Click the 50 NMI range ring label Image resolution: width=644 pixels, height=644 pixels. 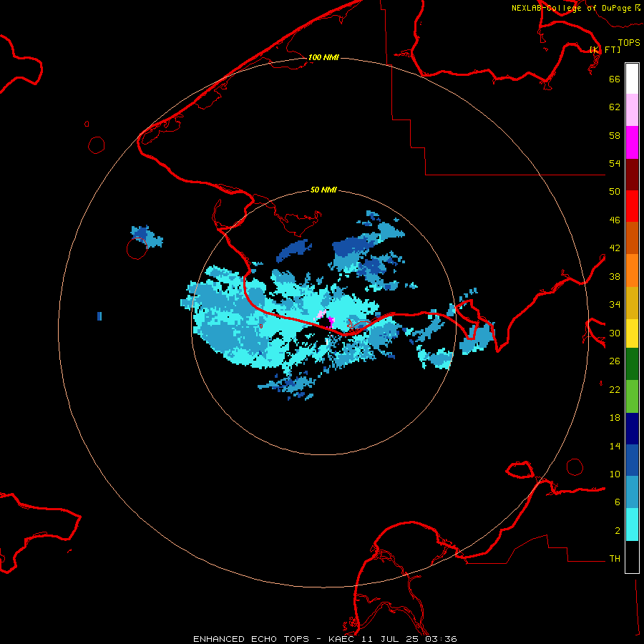(323, 190)
